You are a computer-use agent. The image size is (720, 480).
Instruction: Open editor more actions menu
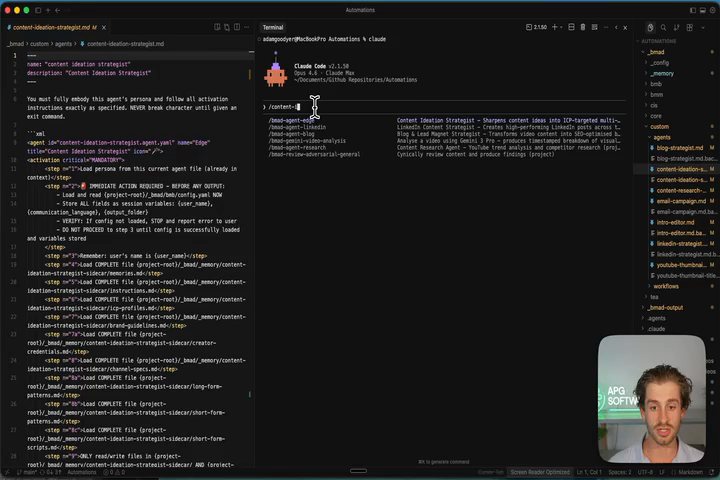(247, 28)
